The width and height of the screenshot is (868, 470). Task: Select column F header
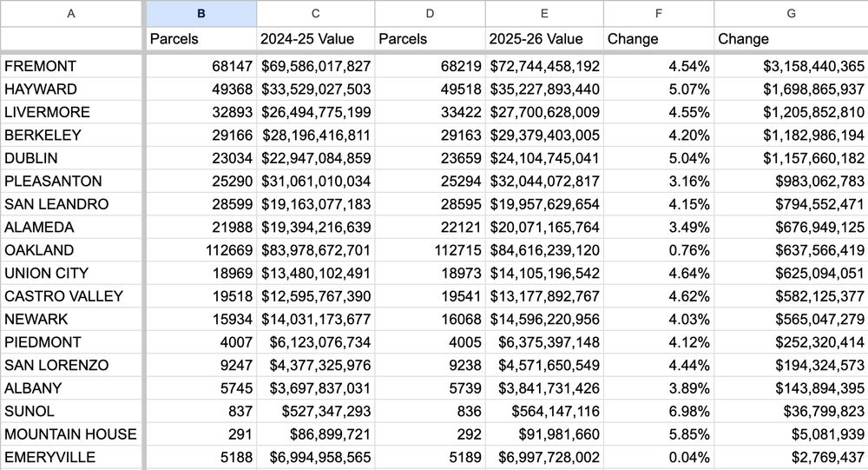pos(659,13)
